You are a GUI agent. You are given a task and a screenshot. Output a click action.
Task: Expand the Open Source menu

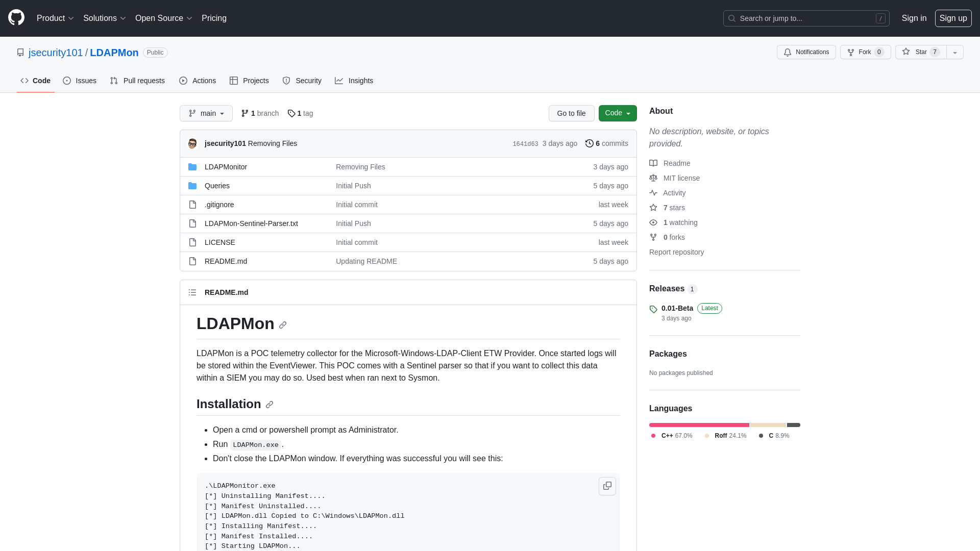[163, 18]
